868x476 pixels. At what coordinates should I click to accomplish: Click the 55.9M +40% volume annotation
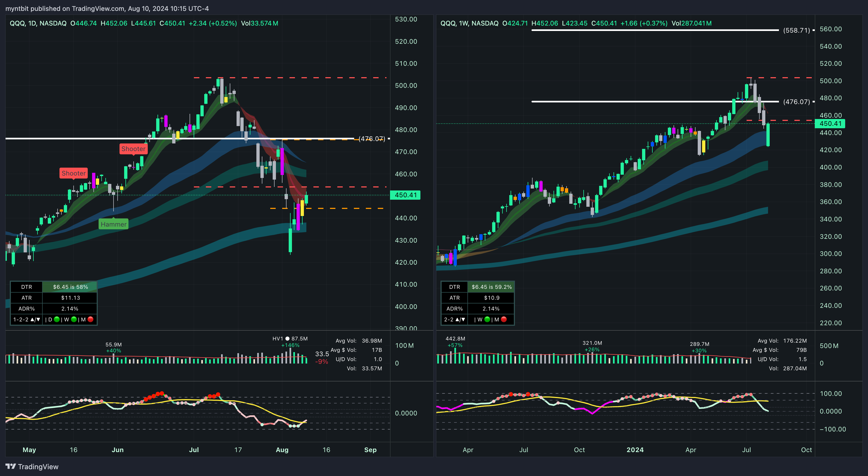tap(114, 347)
